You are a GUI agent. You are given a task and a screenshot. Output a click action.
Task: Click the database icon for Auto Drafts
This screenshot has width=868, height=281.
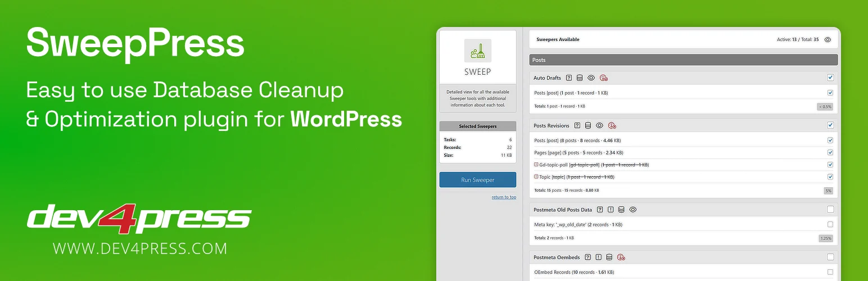click(580, 78)
